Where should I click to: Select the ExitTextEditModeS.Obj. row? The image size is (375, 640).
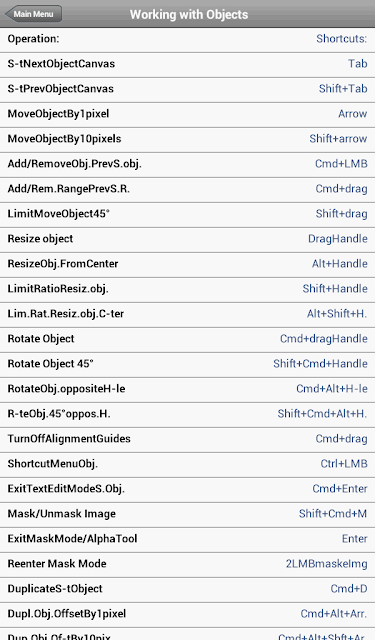(x=187, y=489)
